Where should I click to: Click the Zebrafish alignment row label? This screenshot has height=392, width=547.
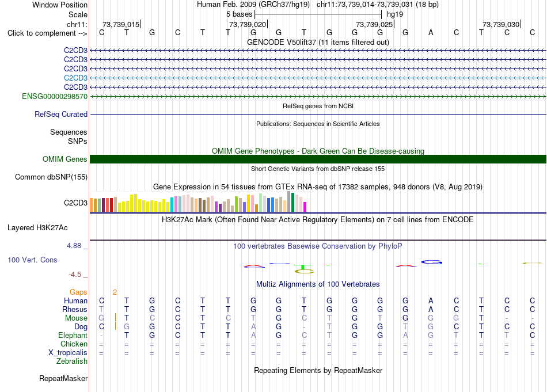(x=72, y=361)
